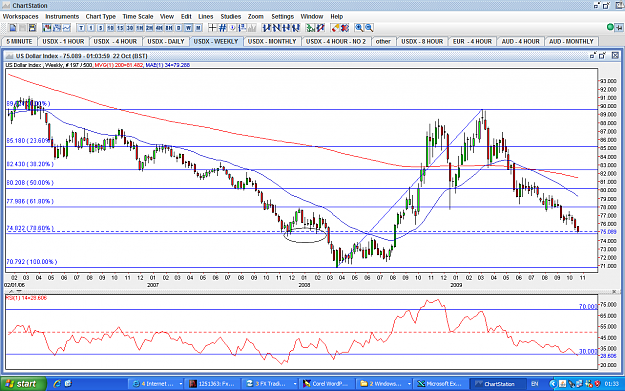Click the price levels icon

(242, 28)
